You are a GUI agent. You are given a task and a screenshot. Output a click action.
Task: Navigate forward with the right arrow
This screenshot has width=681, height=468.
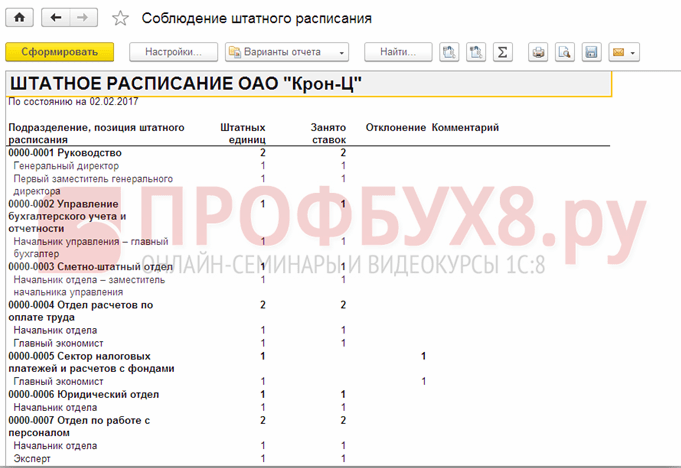(x=83, y=18)
